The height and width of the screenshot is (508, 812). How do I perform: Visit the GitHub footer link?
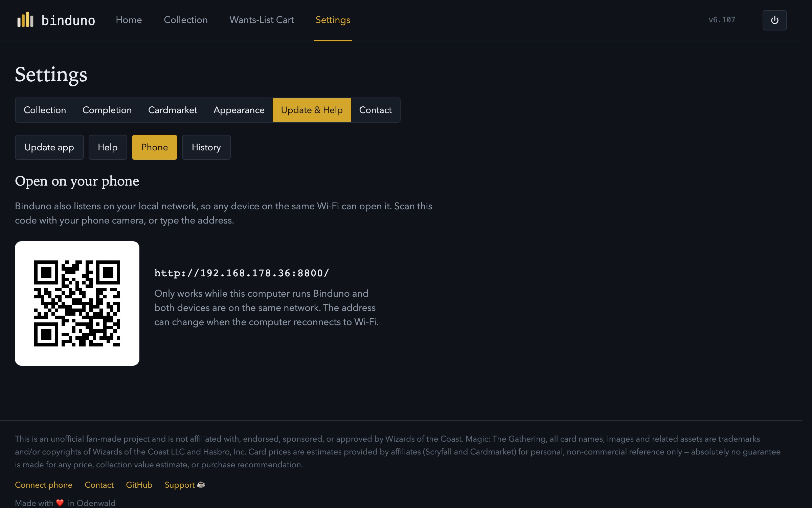click(x=139, y=485)
